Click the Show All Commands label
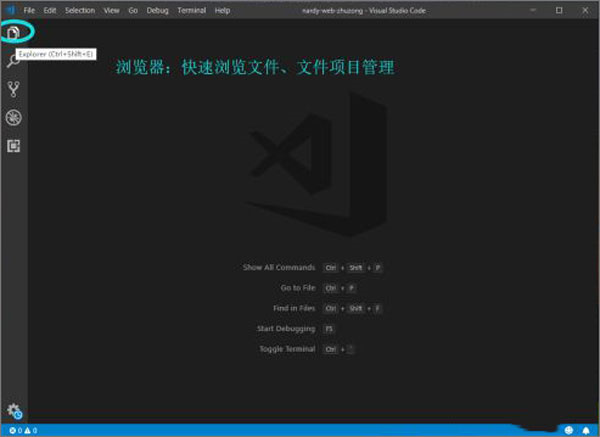This screenshot has height=437, width=600. pyautogui.click(x=279, y=267)
